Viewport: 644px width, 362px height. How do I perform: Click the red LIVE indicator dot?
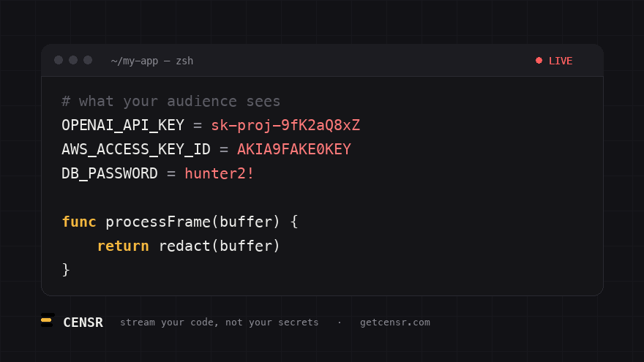539,61
